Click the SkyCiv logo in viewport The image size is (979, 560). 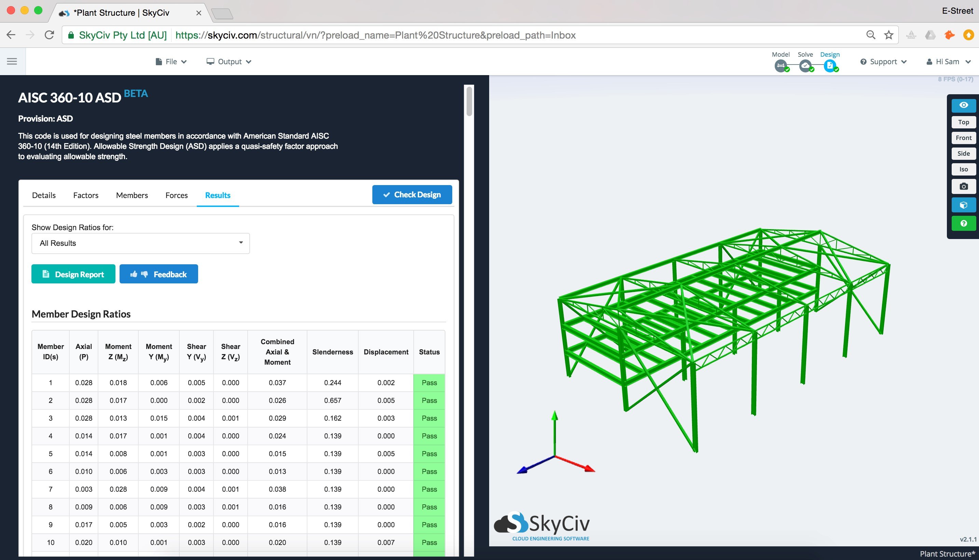(x=542, y=527)
